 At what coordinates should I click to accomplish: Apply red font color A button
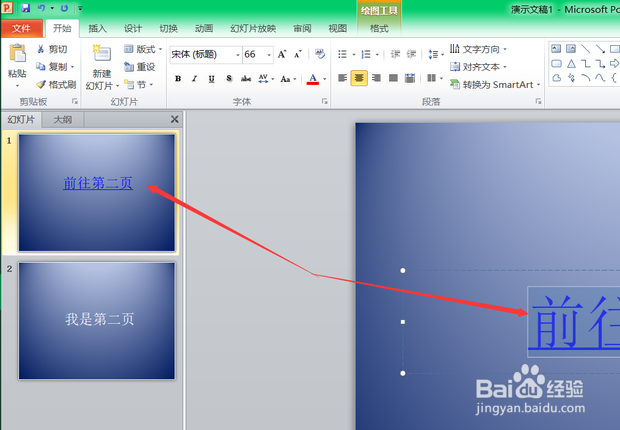click(x=313, y=79)
